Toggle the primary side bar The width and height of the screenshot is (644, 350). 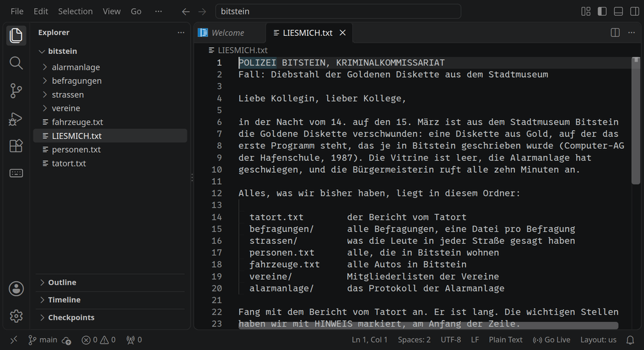(602, 11)
